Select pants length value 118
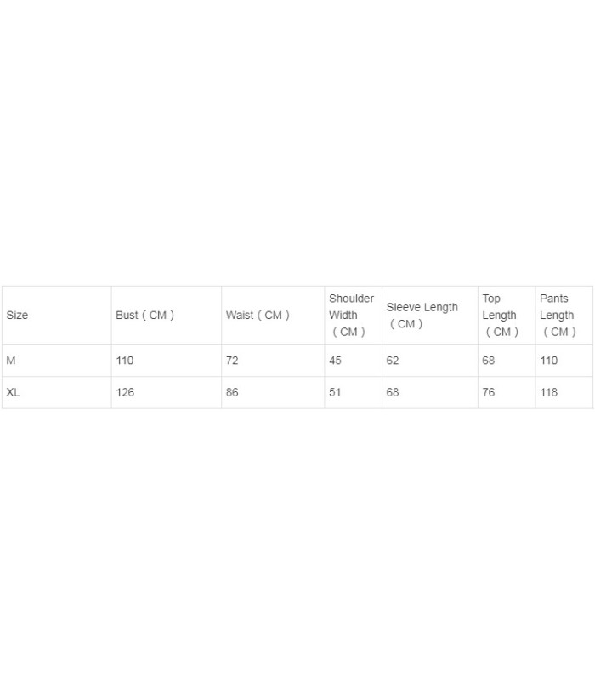 coord(548,392)
